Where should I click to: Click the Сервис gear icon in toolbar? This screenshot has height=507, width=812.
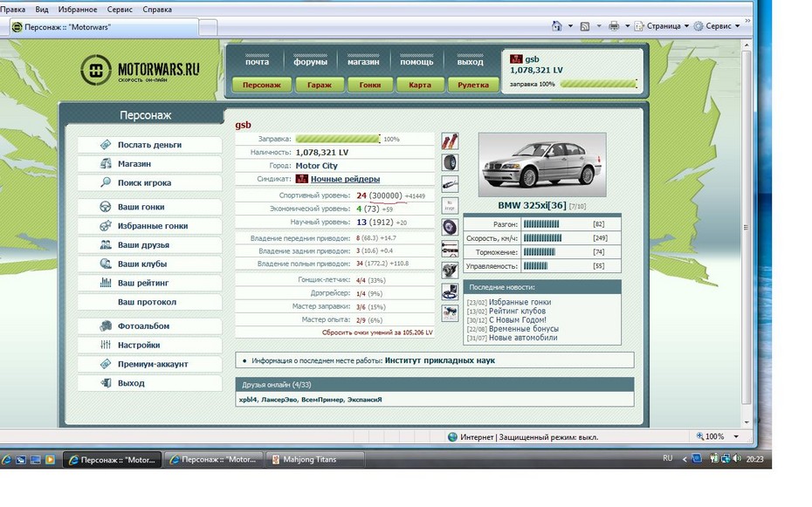[x=698, y=26]
